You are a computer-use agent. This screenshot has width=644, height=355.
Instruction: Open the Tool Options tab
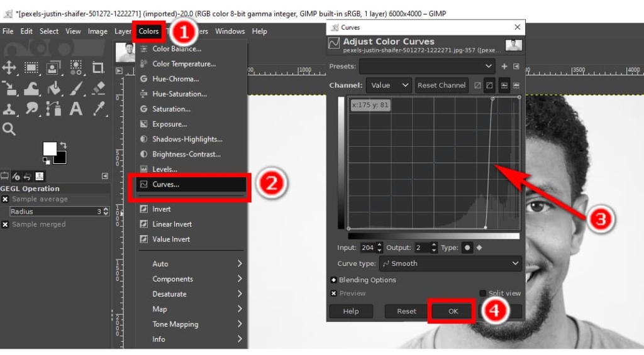click(x=4, y=177)
